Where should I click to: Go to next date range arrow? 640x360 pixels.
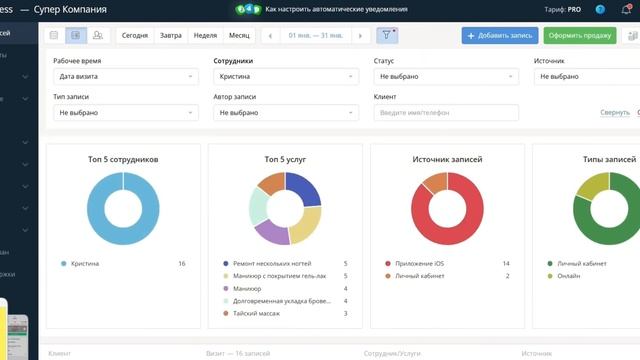pos(360,36)
